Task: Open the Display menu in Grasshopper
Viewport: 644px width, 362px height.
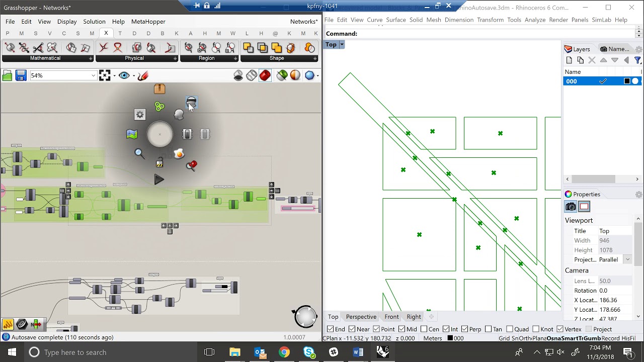Action: (x=67, y=22)
